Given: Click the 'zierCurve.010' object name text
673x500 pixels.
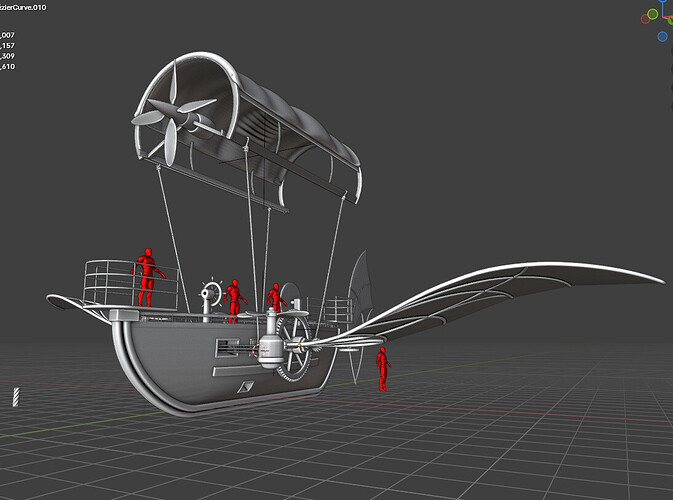Looking at the screenshot, I should [23, 7].
